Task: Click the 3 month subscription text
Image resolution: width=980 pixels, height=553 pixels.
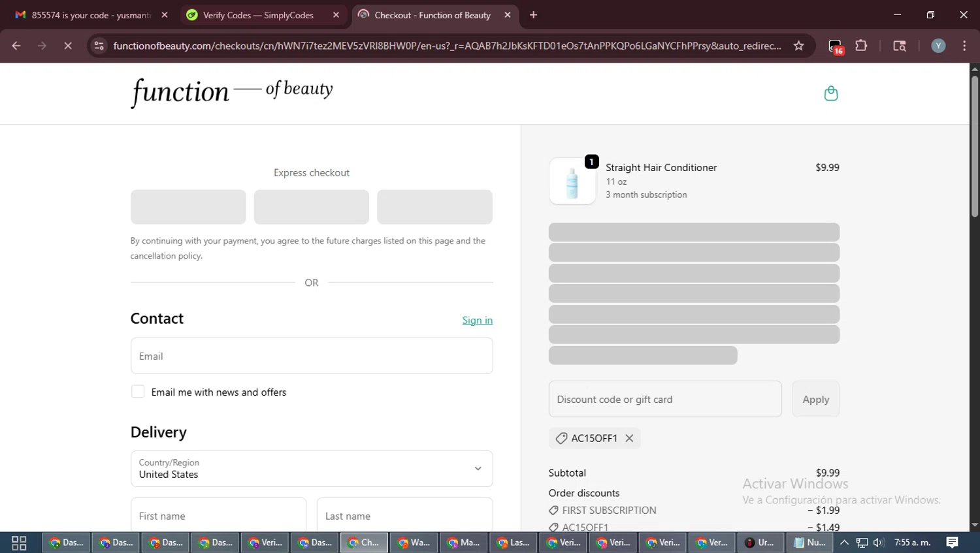Action: tap(646, 195)
